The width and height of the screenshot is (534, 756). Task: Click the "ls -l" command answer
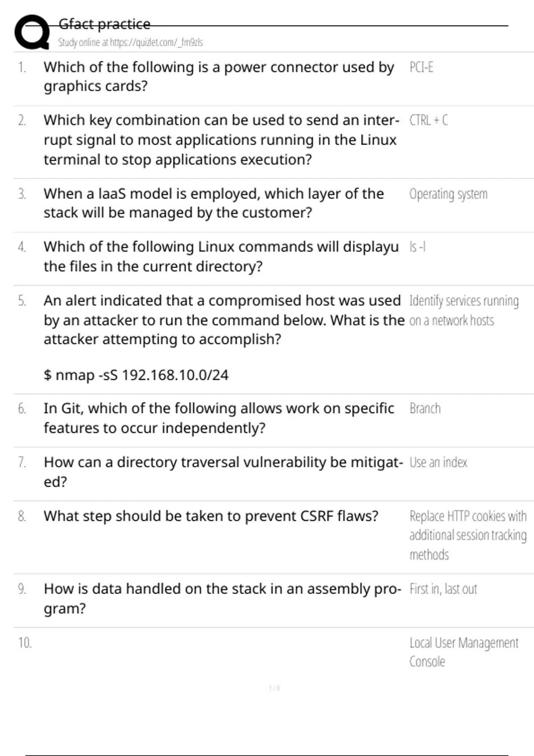(417, 247)
